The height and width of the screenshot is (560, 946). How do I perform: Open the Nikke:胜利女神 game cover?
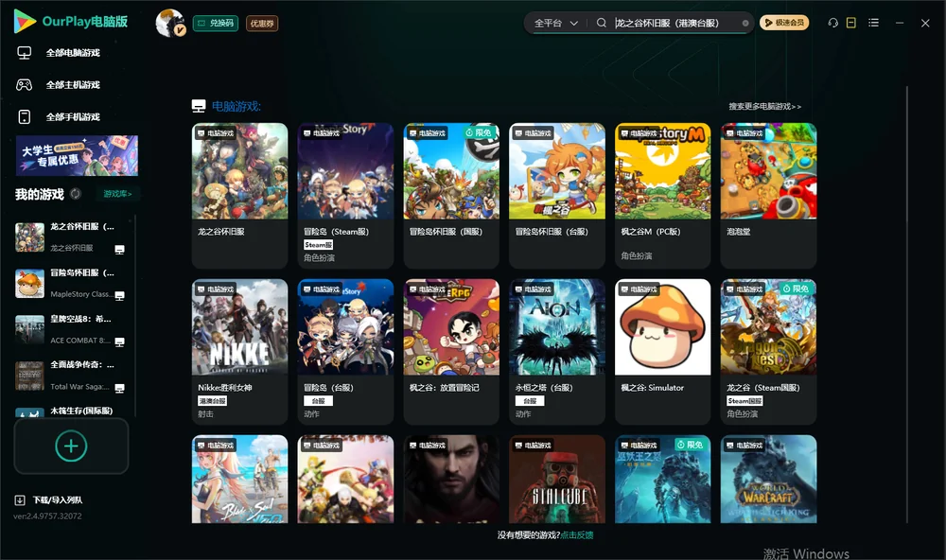pos(239,327)
